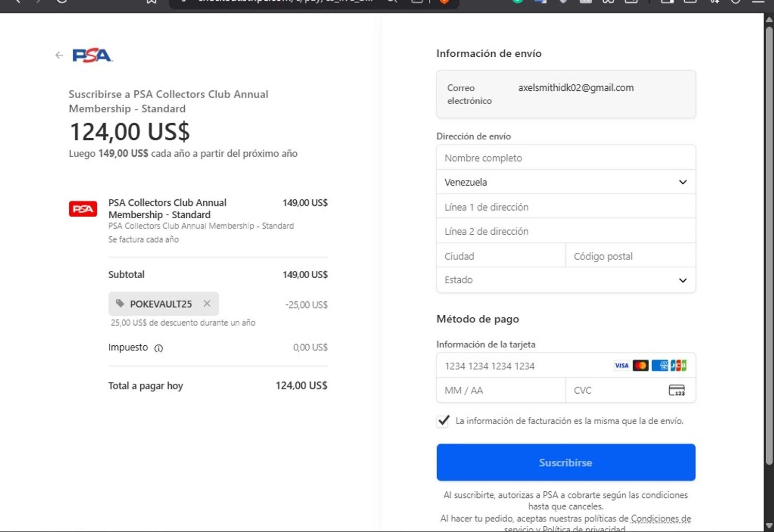Click the large 124,00 US$ heading price

(x=130, y=132)
